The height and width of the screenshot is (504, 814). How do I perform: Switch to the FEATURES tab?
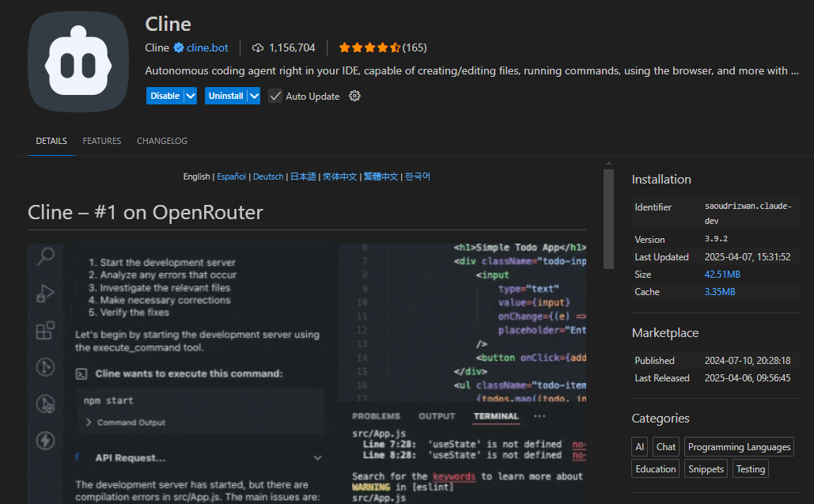pos(101,141)
